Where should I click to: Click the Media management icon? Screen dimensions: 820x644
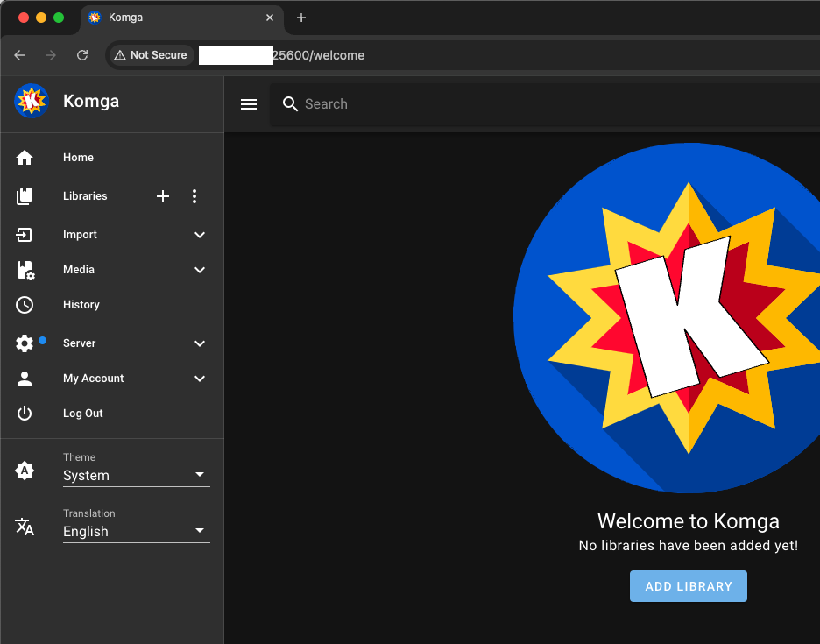pyautogui.click(x=25, y=269)
